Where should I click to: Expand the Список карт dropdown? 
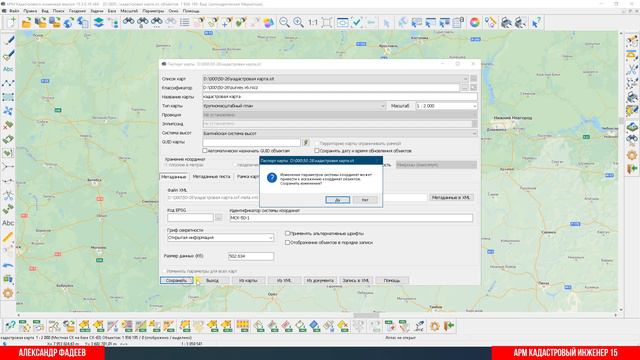pos(465,78)
